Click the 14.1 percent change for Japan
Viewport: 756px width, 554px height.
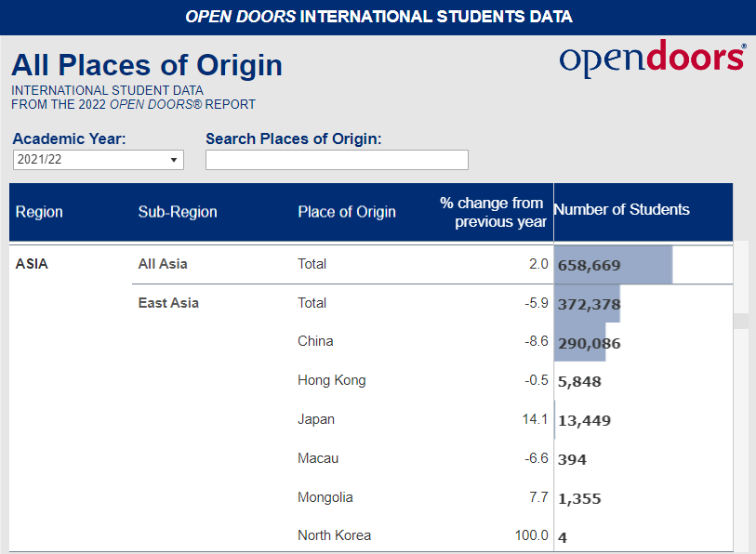point(536,419)
